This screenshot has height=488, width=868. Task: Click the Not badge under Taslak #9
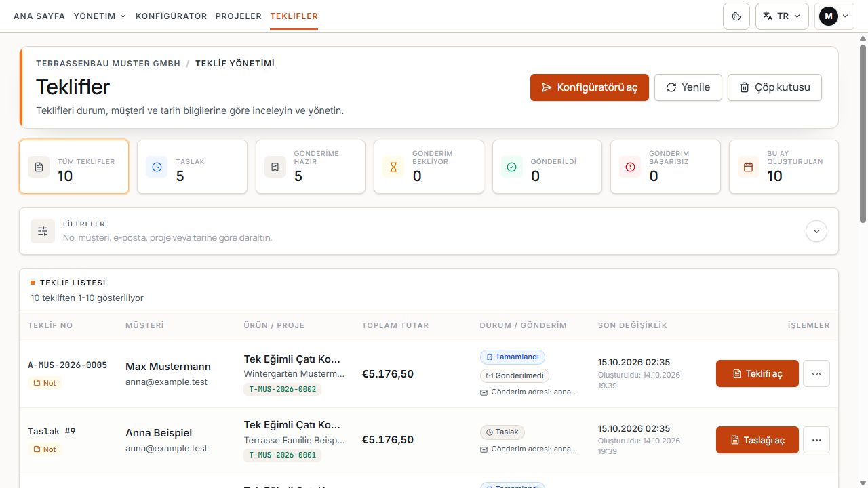tap(45, 449)
